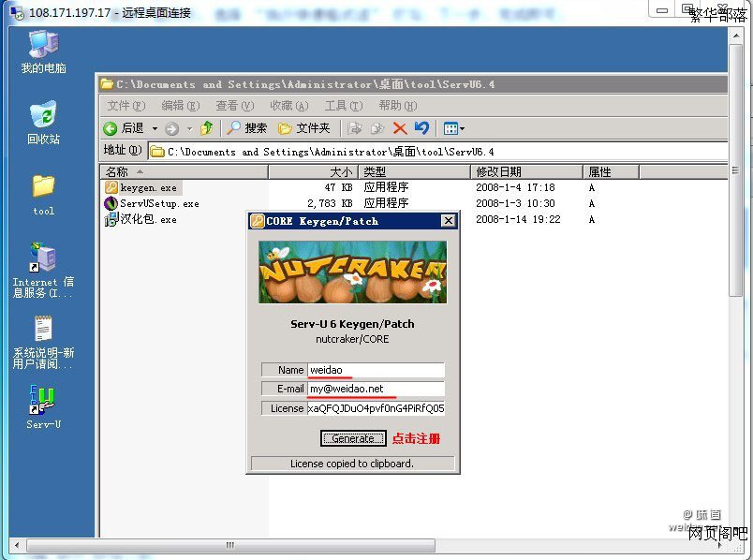Click the 'Serv-U 6 Keygen/Patch' heading text

tap(352, 324)
